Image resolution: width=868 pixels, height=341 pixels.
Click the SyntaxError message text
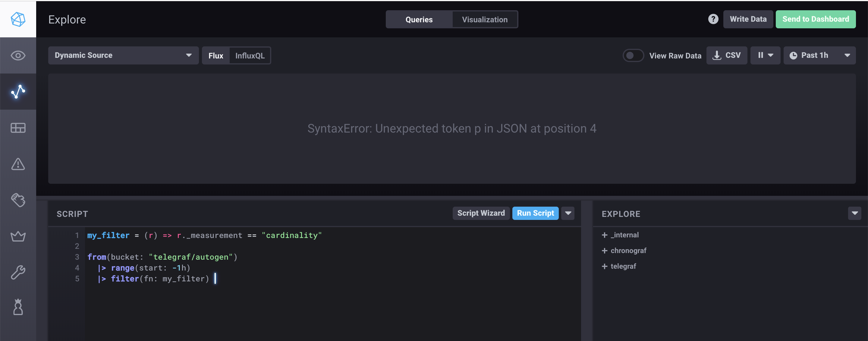pyautogui.click(x=452, y=129)
